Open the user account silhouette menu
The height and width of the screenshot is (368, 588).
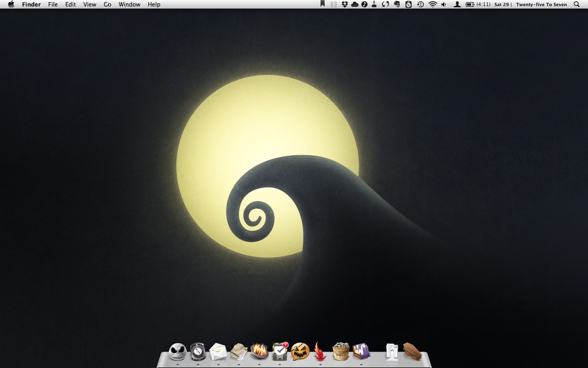(457, 4)
